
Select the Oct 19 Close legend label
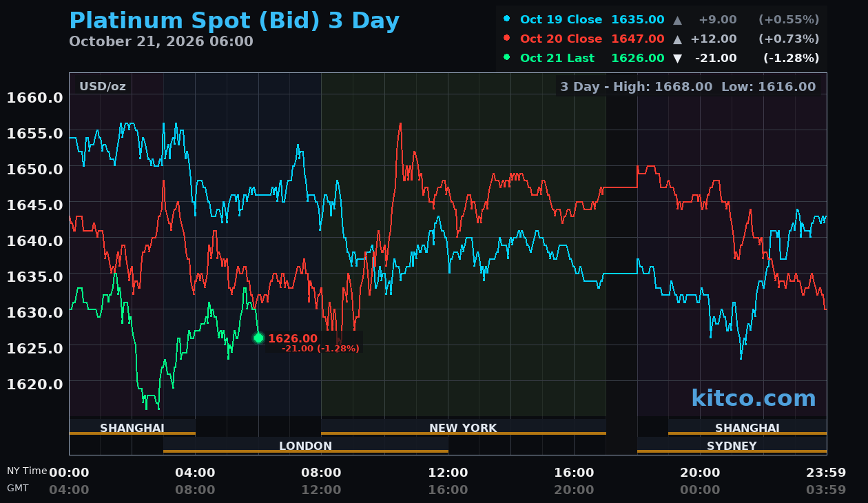[x=561, y=19]
